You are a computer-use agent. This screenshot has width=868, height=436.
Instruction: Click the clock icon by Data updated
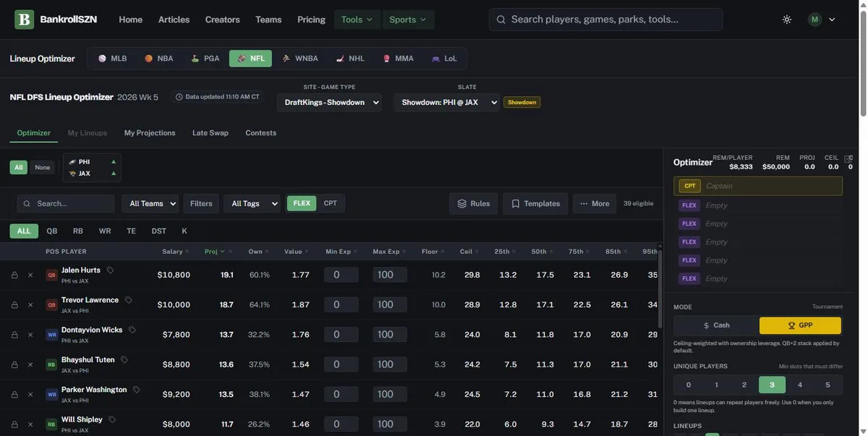point(179,97)
